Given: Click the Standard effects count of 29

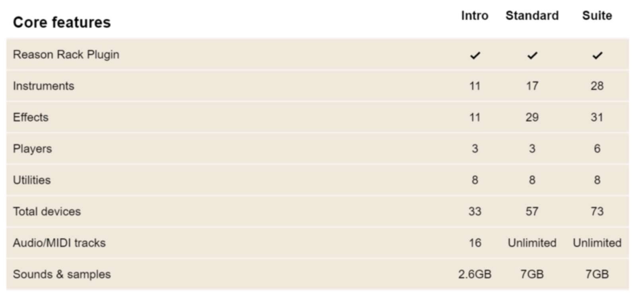Looking at the screenshot, I should tap(532, 117).
